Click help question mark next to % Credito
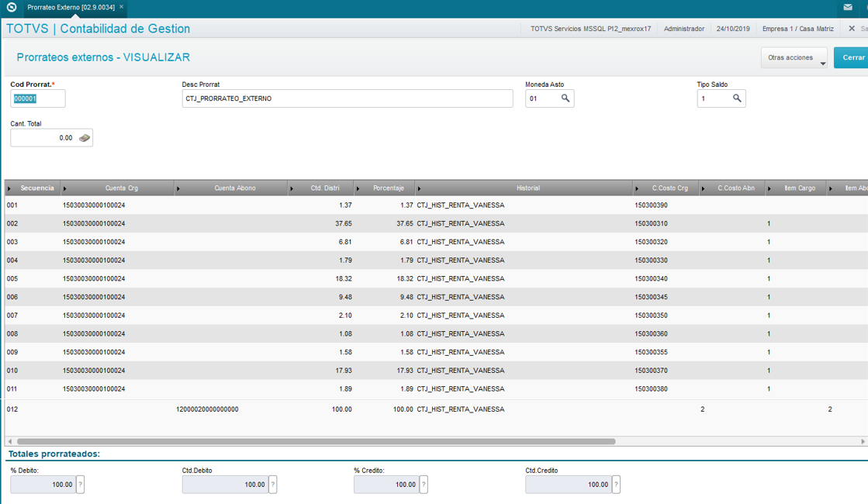 [424, 484]
